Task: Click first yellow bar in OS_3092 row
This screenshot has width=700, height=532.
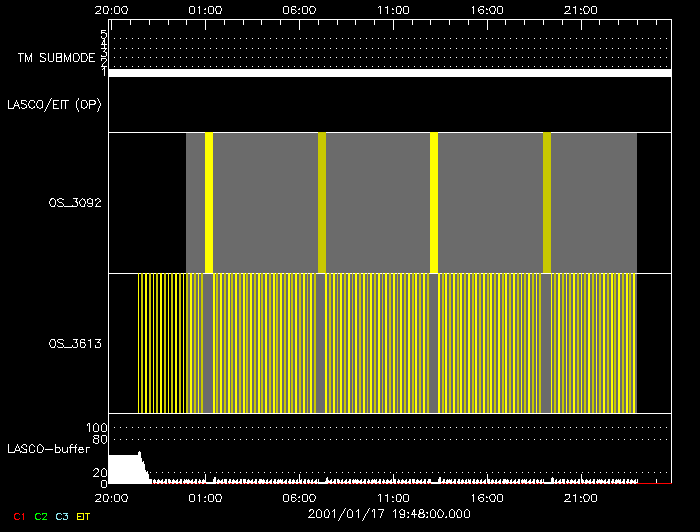Action: tap(209, 202)
